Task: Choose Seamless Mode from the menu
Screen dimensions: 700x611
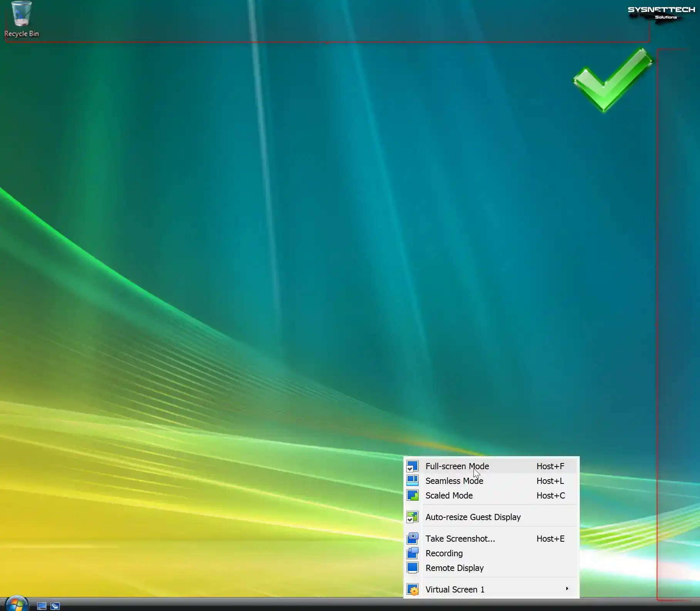Action: point(491,481)
